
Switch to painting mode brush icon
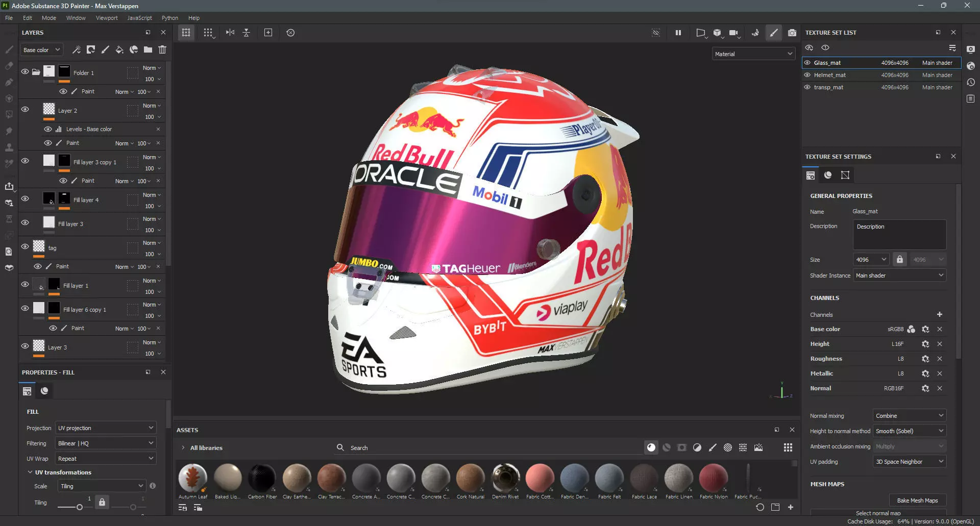pyautogui.click(x=774, y=33)
